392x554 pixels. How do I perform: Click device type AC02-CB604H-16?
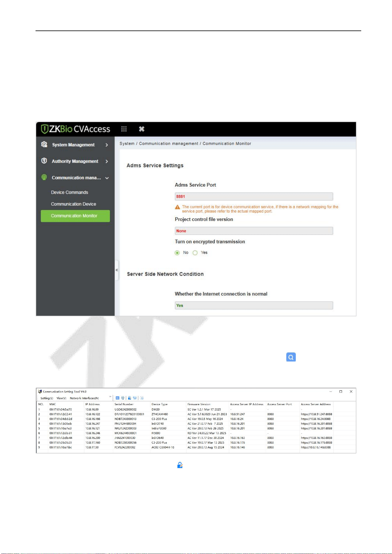[x=163, y=447]
